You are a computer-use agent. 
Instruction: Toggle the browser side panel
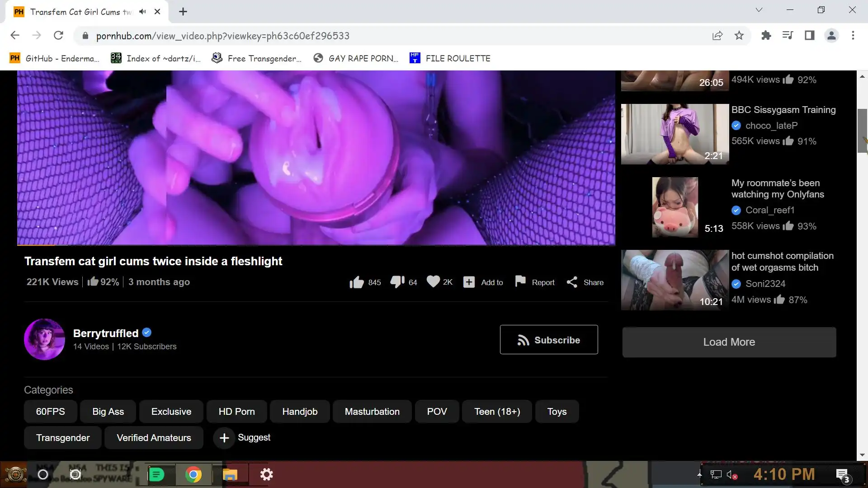click(x=809, y=36)
